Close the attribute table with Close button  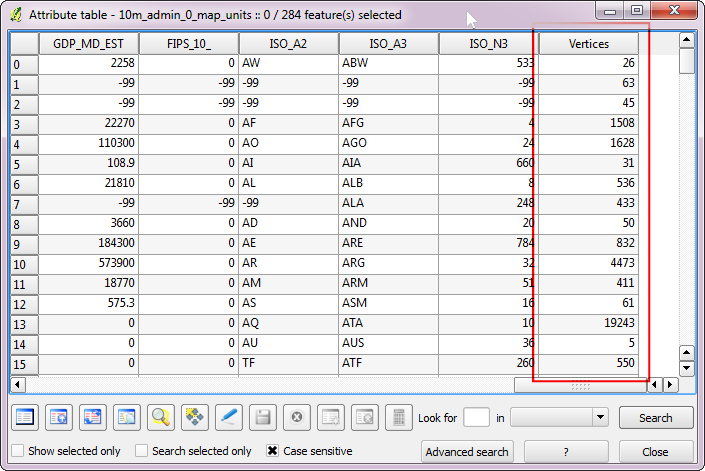[x=656, y=452]
